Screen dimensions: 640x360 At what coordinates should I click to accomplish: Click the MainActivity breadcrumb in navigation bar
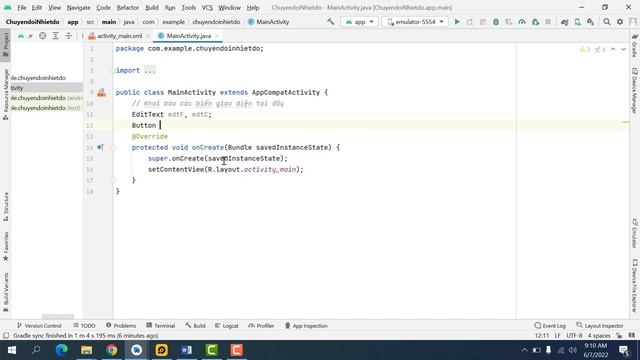[269, 22]
